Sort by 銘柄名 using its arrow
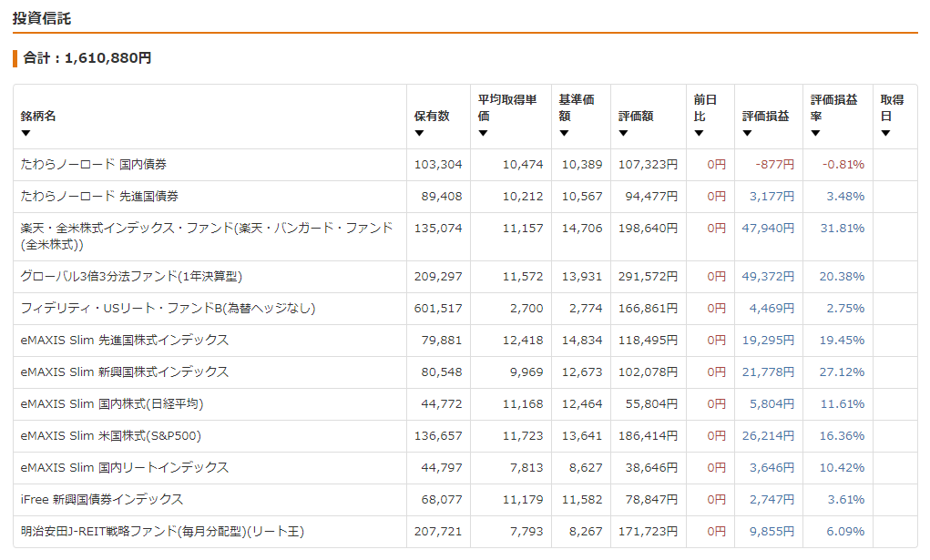This screenshot has height=560, width=930. click(26, 134)
